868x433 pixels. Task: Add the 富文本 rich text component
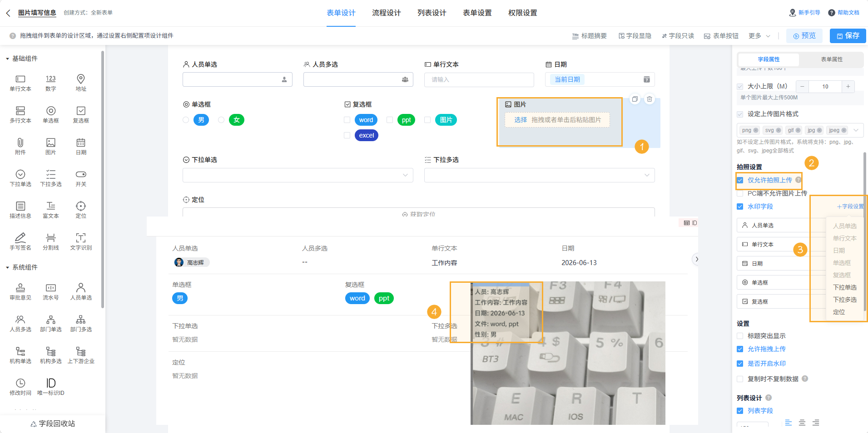coord(51,210)
